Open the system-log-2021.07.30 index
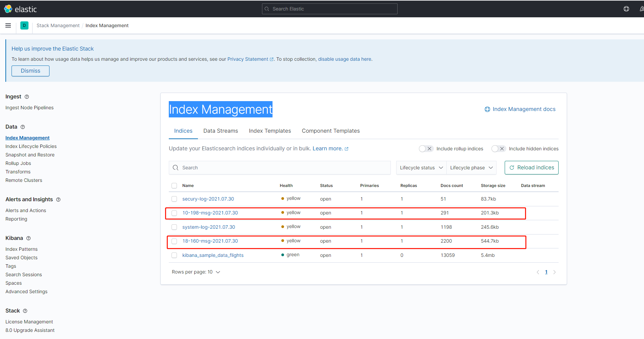The width and height of the screenshot is (644, 339). pos(209,227)
